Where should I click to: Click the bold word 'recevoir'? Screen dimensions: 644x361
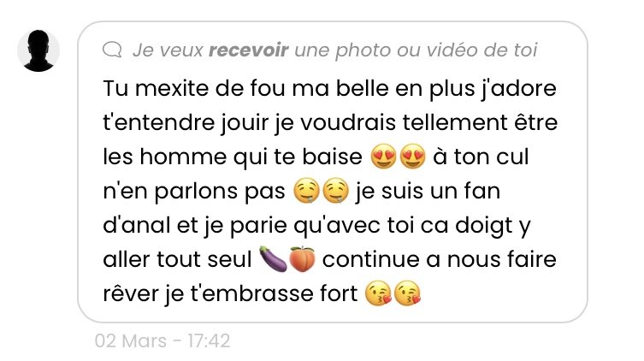pos(249,50)
